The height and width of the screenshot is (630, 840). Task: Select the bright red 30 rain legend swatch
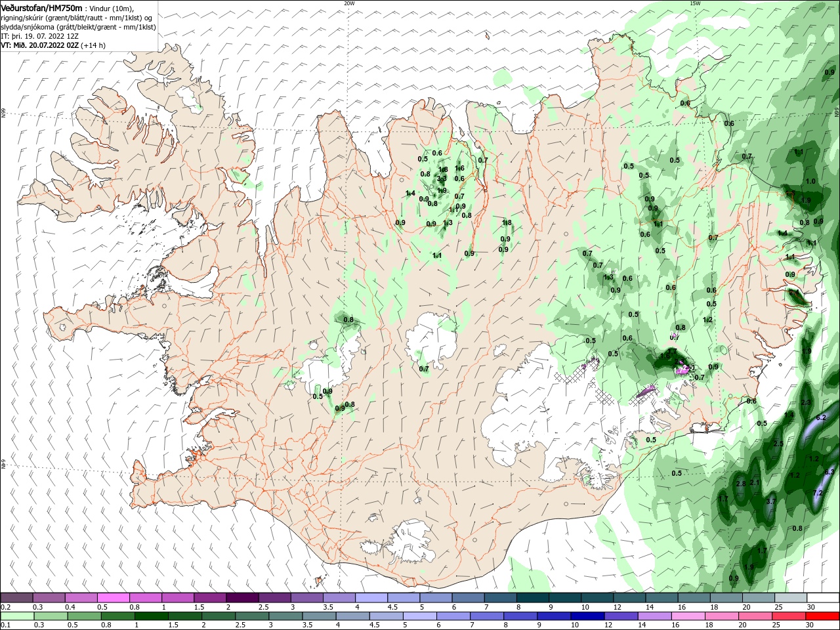(822, 616)
